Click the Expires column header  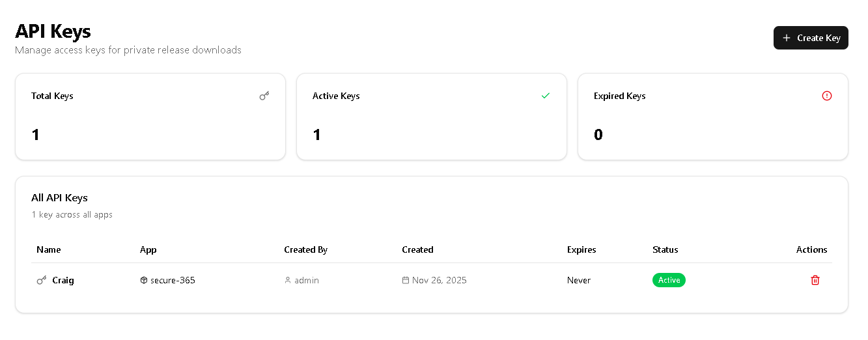coord(581,249)
